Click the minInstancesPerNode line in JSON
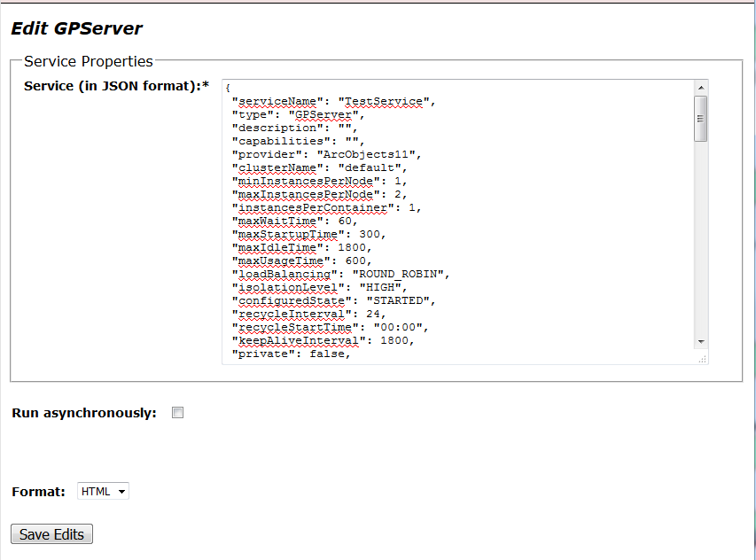Screen dimensions: 756x560 320,182
